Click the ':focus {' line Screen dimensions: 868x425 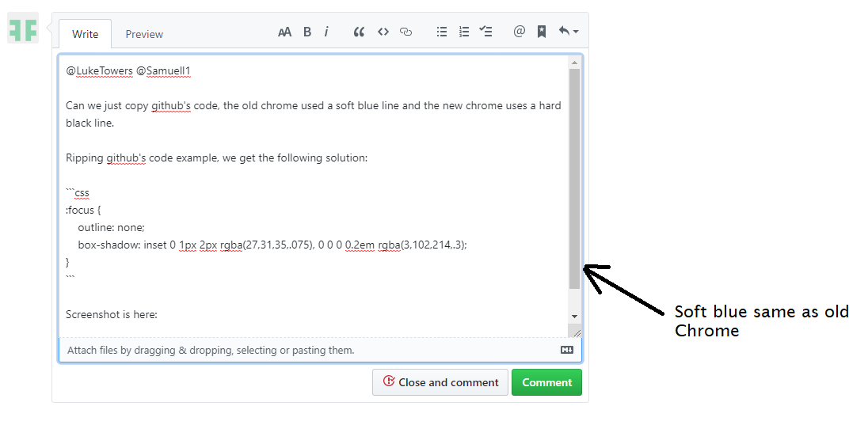[84, 211]
